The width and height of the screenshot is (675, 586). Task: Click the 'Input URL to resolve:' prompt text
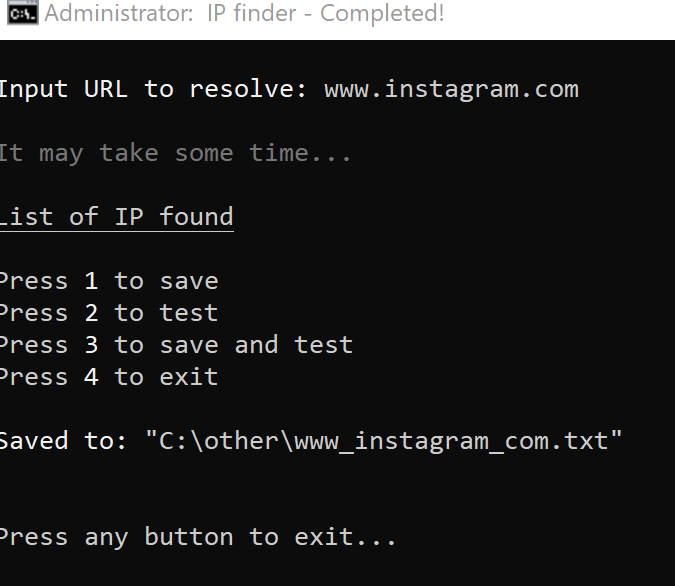click(153, 89)
